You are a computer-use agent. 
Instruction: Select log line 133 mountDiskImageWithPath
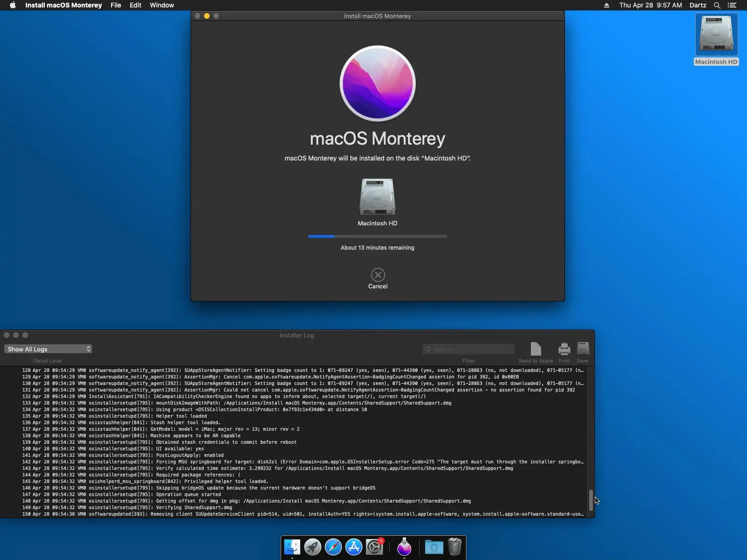click(294, 403)
